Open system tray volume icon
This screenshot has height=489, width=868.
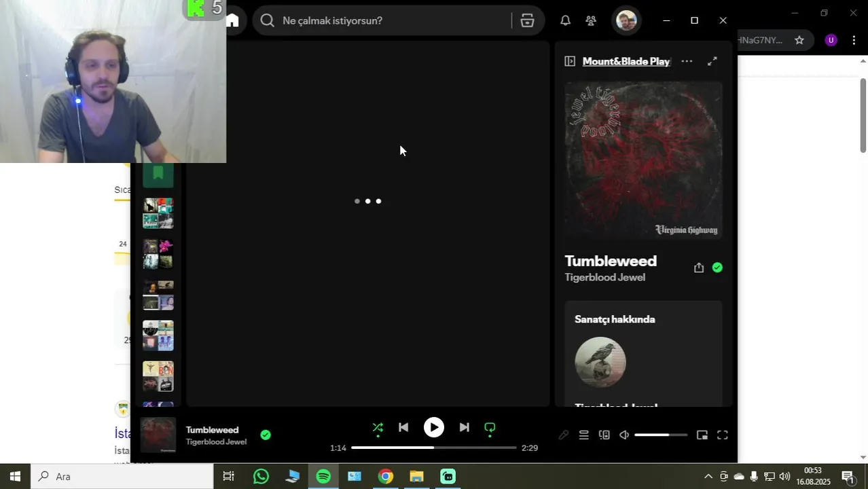click(784, 476)
